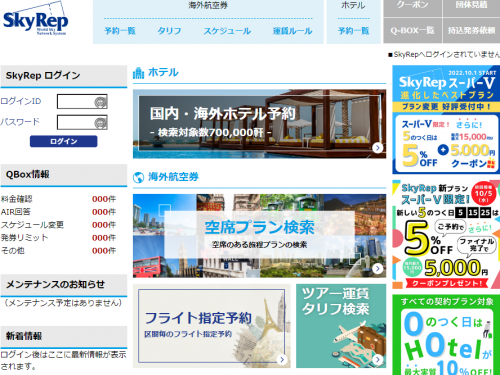Open the 0のつく日はHotel ad
Image resolution: width=500 pixels, height=375 pixels.
pos(446,335)
